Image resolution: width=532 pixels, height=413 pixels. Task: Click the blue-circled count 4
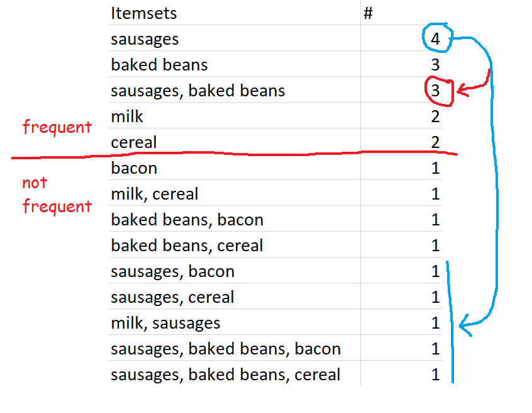pos(435,39)
